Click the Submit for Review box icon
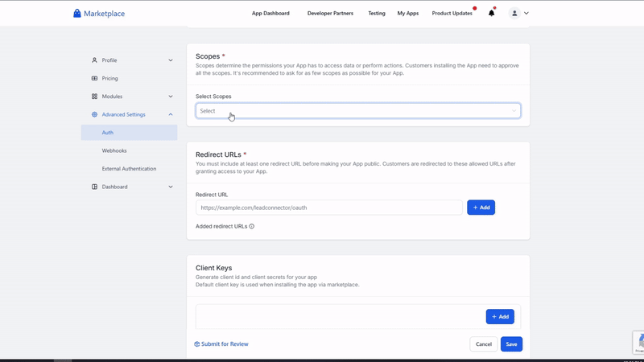This screenshot has width=644, height=362. (196, 344)
